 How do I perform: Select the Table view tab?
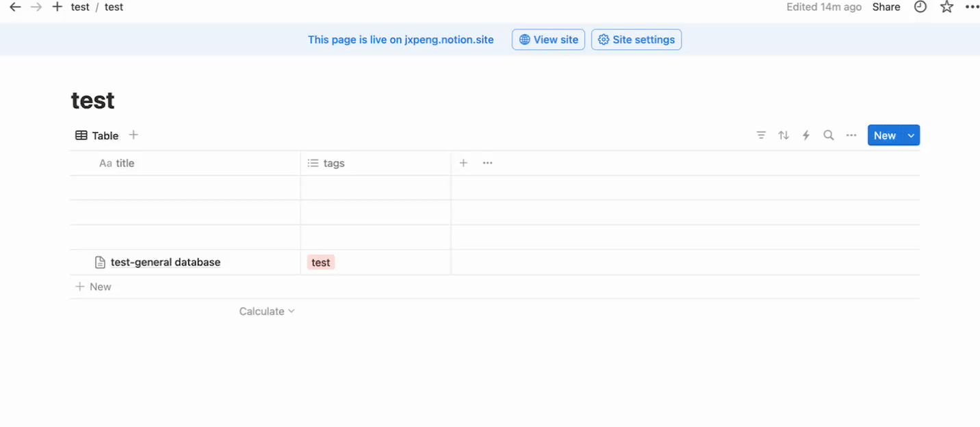tap(97, 135)
